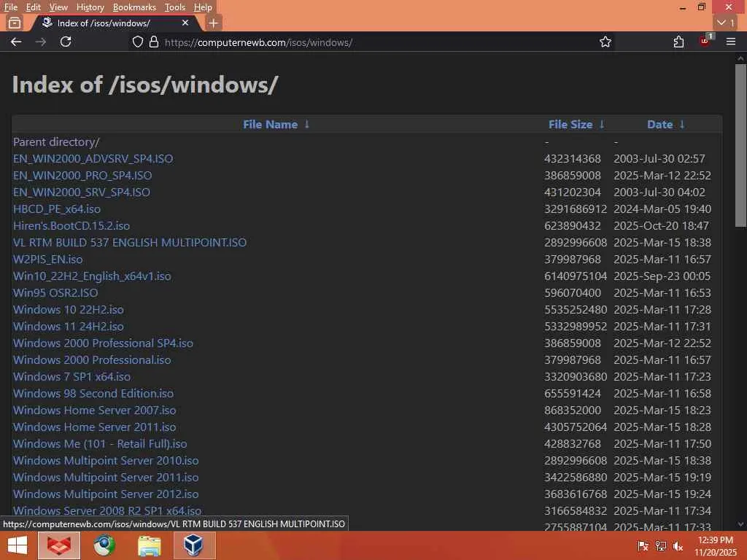This screenshot has width=747, height=560.
Task: Click VL RTM BUILD 537 ENGLISH MULTIPOINT.ISO
Action: pyautogui.click(x=130, y=242)
